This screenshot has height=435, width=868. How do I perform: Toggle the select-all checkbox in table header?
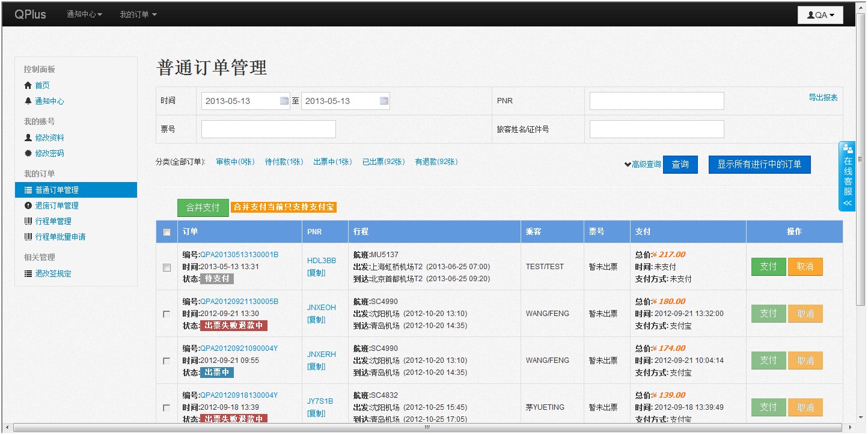167,232
